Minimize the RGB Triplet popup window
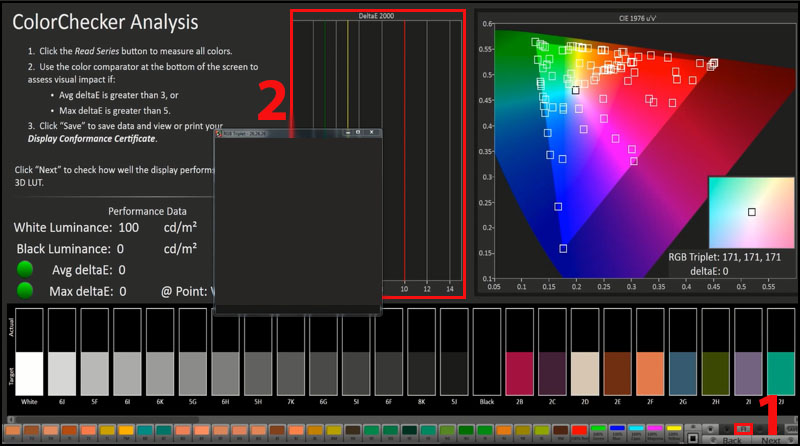Image resolution: width=800 pixels, height=446 pixels. coord(347,133)
